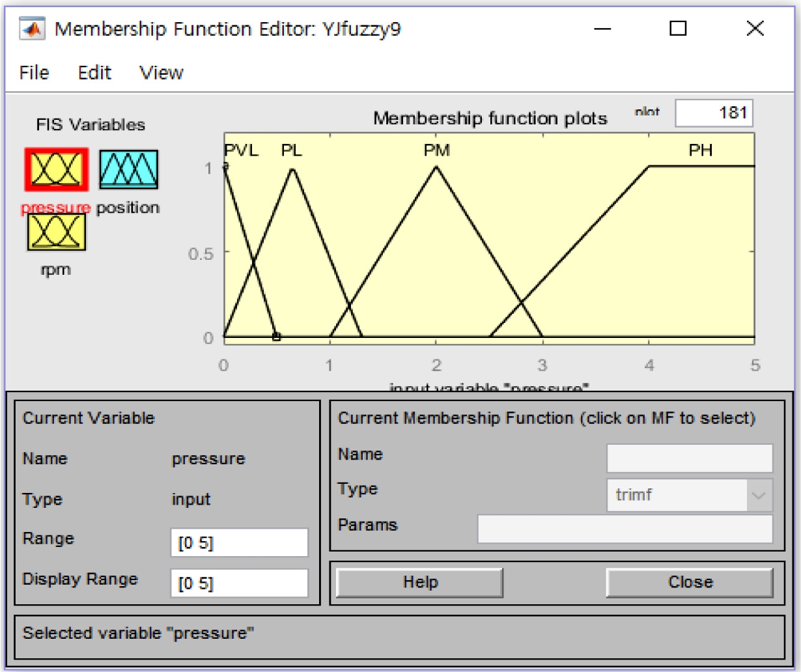The width and height of the screenshot is (801, 672).
Task: Click the membership function Name field
Action: (x=690, y=458)
